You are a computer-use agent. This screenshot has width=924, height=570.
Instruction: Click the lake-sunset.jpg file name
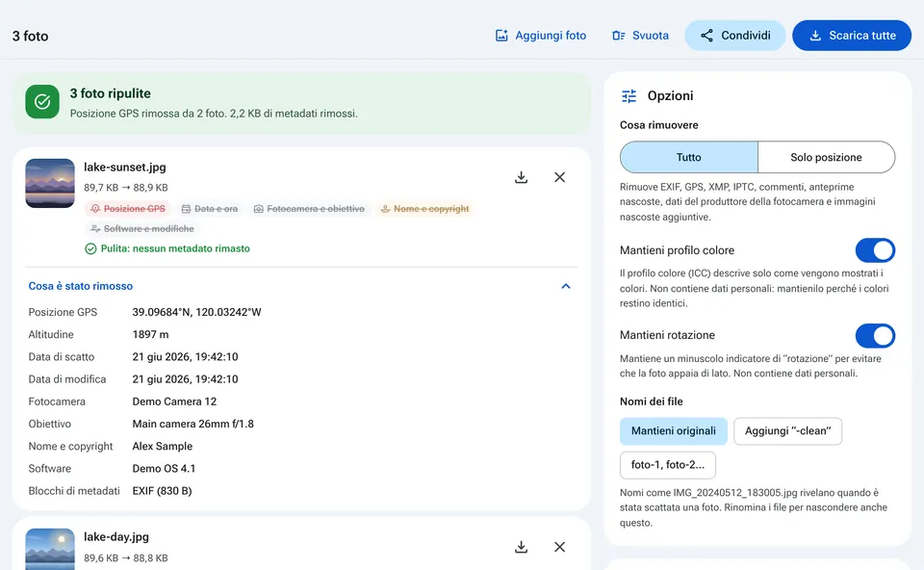point(125,168)
